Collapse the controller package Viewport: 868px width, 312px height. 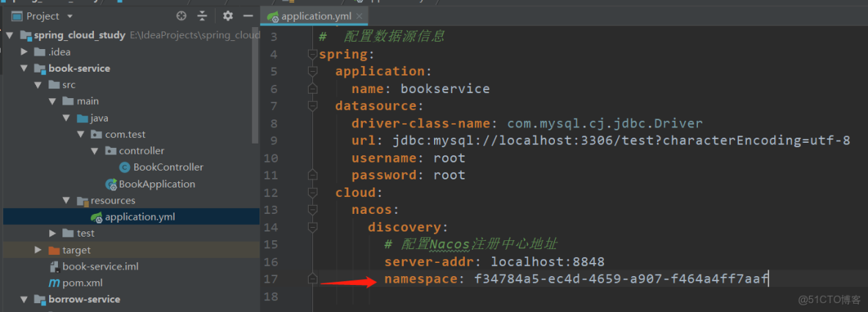pos(94,151)
